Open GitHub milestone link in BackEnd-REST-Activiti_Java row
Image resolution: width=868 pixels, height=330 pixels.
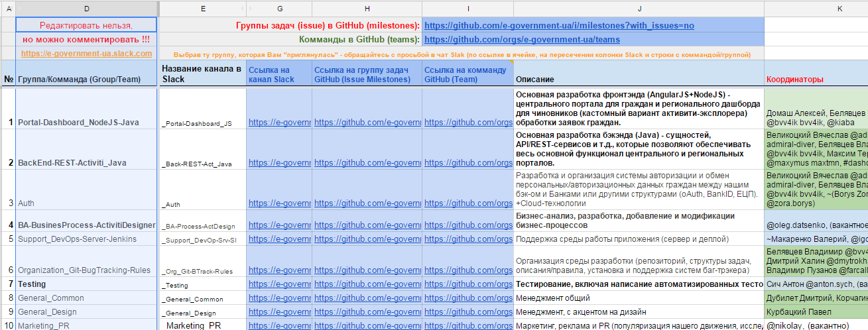[367, 163]
